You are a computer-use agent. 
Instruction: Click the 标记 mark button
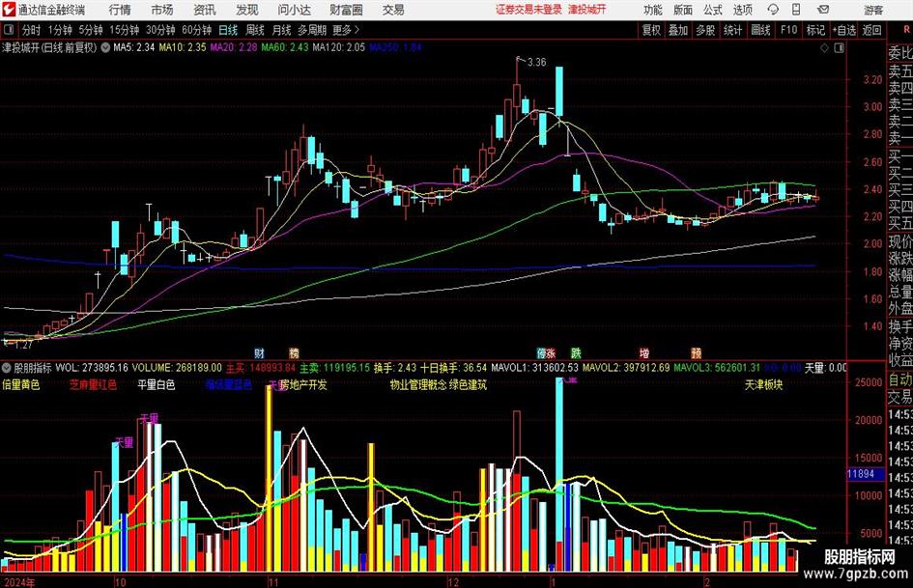(x=815, y=30)
